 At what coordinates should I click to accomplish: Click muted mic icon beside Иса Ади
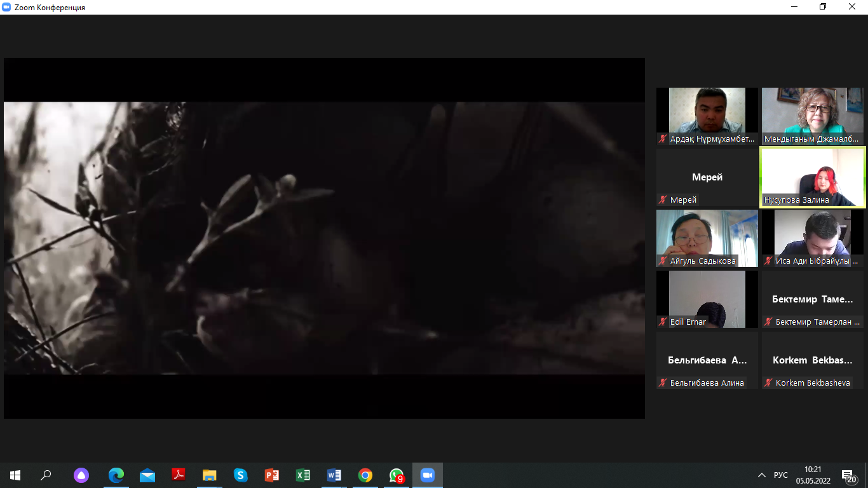(x=769, y=261)
